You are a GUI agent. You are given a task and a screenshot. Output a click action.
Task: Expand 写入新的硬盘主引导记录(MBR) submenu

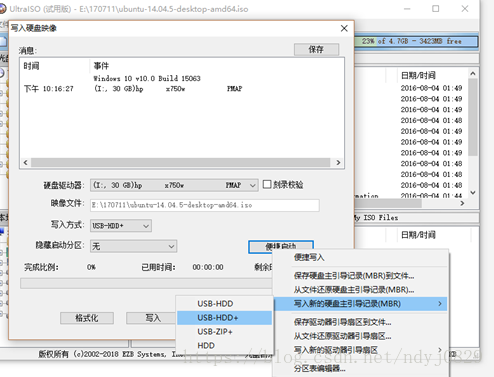point(360,304)
